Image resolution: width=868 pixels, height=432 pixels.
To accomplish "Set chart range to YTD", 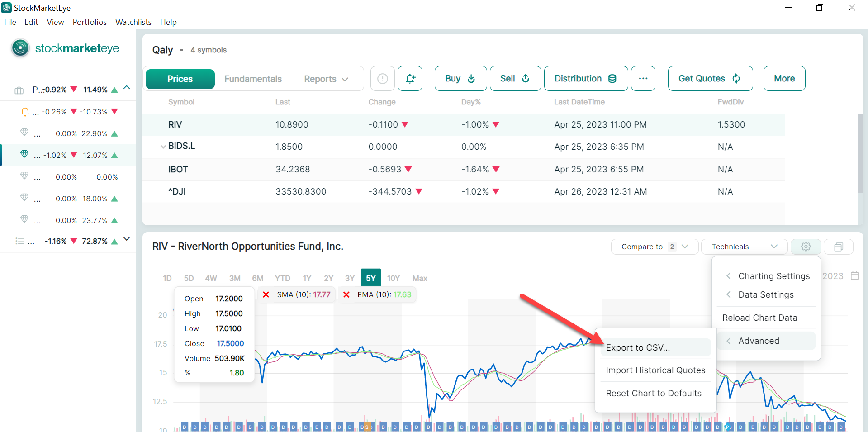I will point(283,278).
